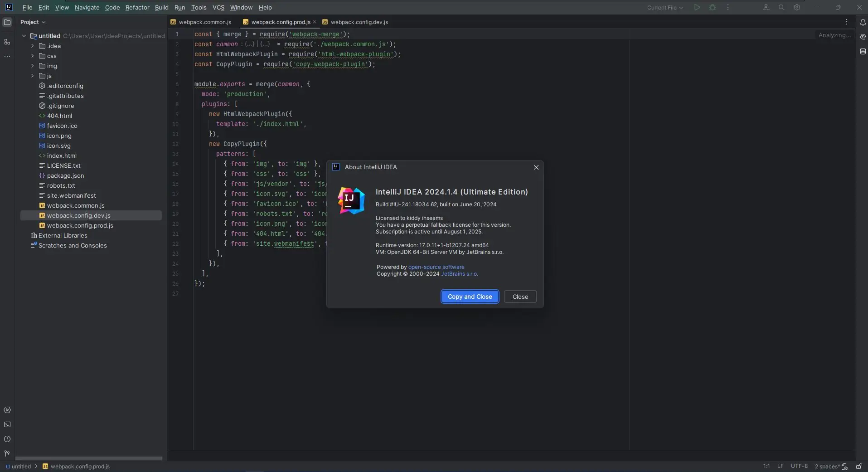Open the AI Assistant panel icon
Viewport: 868px width, 472px height.
(862, 37)
